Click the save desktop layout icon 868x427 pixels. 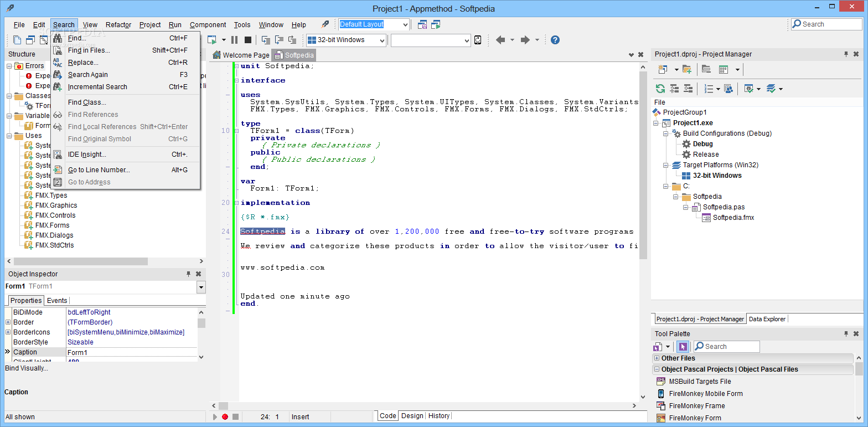tap(422, 24)
